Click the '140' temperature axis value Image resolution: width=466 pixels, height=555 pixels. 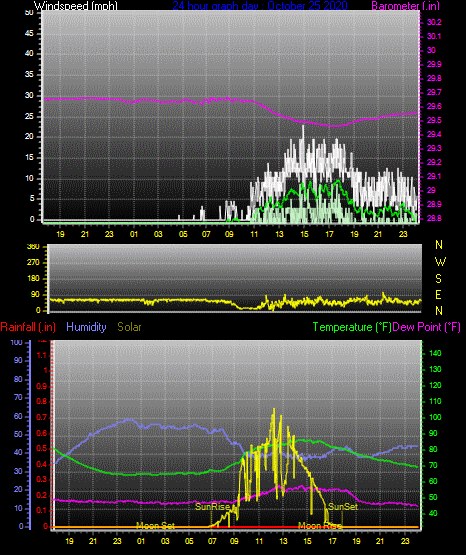[x=435, y=353]
